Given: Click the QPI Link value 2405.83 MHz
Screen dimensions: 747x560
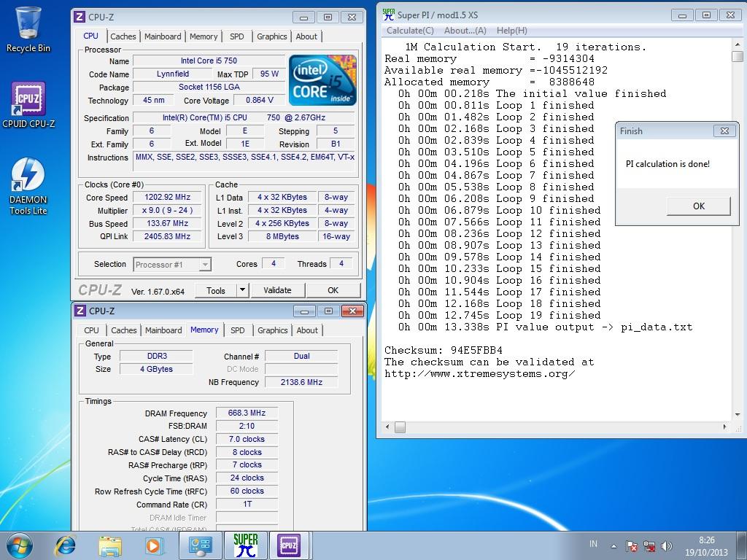Looking at the screenshot, I should click(x=167, y=236).
